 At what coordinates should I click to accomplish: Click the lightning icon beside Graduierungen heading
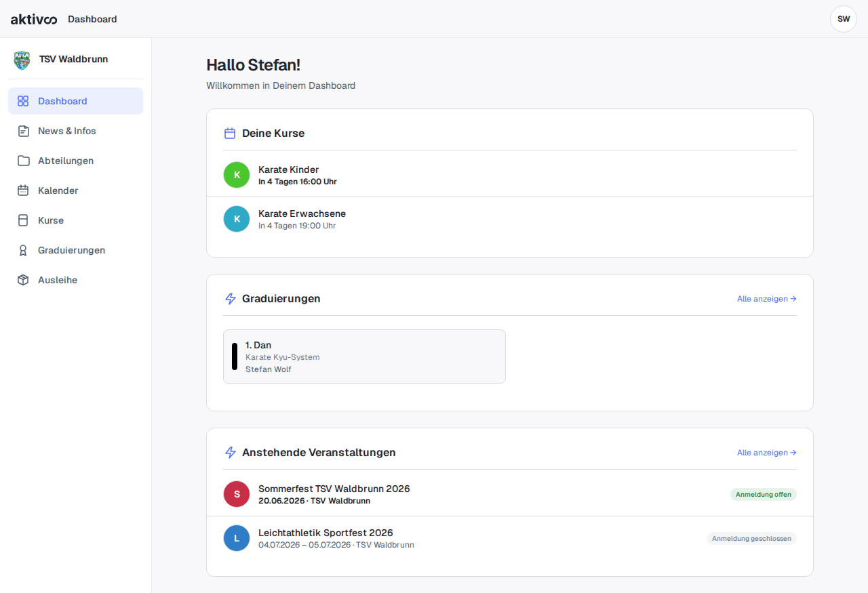click(230, 299)
